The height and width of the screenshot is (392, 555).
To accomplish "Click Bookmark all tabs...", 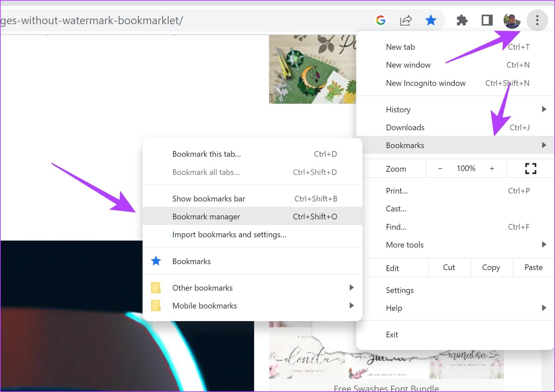I will tap(252, 172).
